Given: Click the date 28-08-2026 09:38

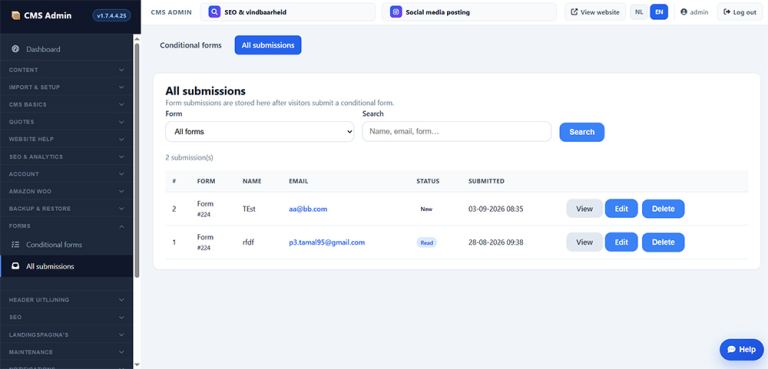Looking at the screenshot, I should pyautogui.click(x=496, y=242).
